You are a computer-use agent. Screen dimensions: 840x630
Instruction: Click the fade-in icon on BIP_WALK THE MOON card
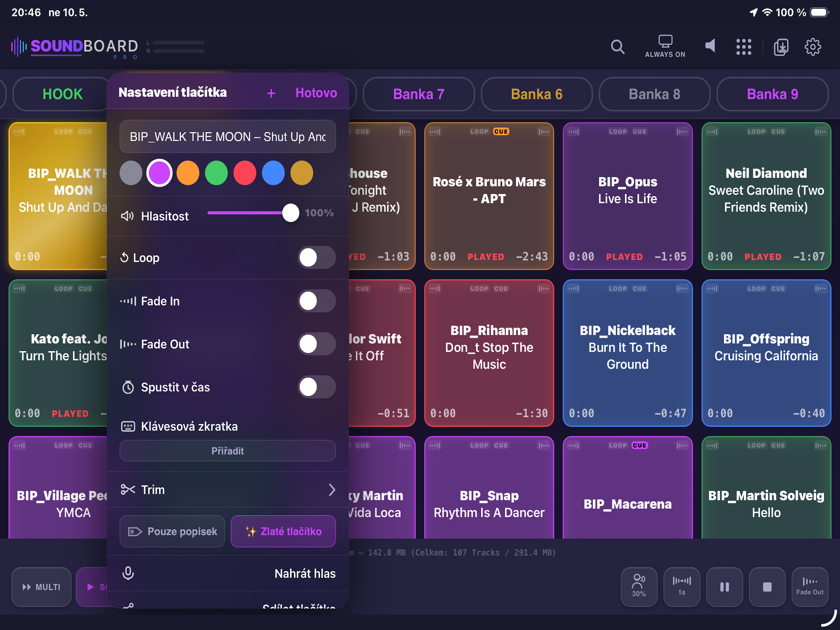[19, 131]
